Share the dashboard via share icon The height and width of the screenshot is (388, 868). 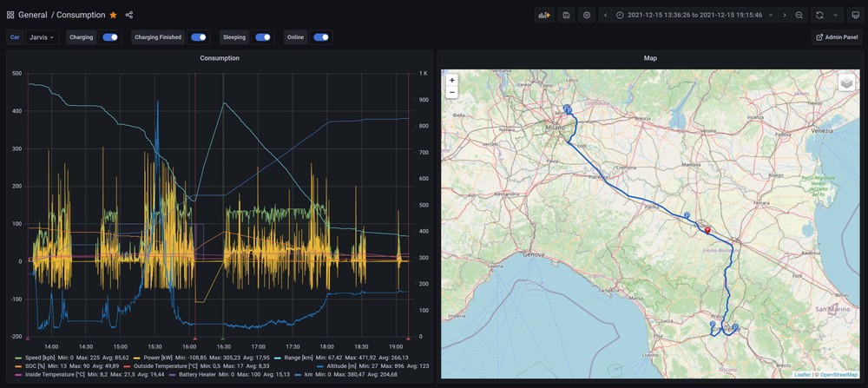point(129,15)
